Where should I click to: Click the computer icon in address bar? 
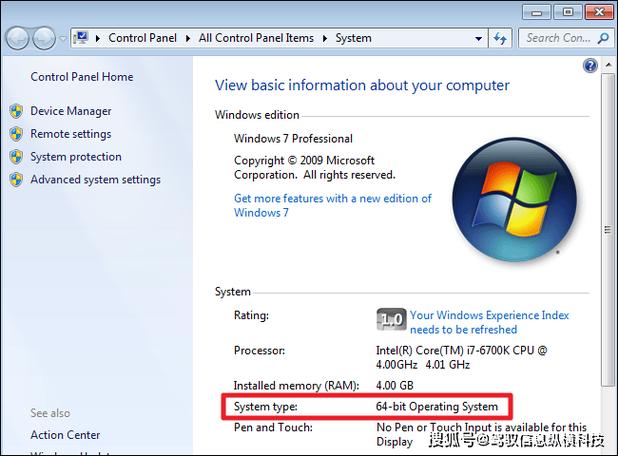point(81,38)
